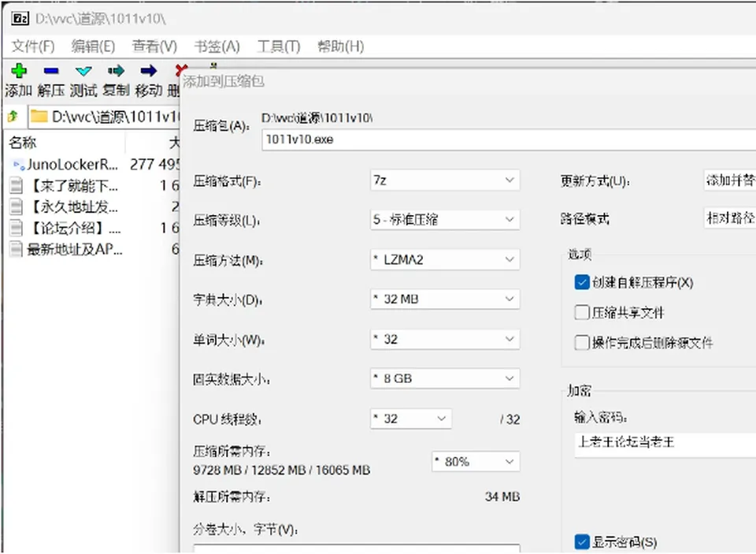Click the archive name field containing 1011v10.exe
Image resolution: width=756 pixels, height=554 pixels.
(509, 140)
